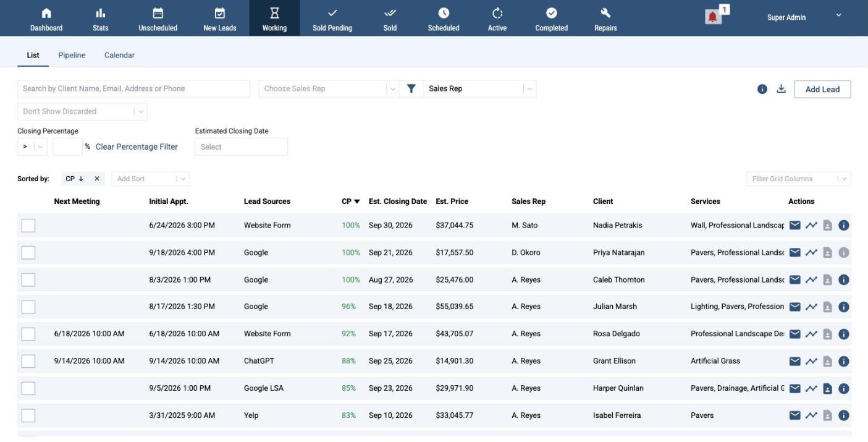Open info icon for Isabel Ferreira
This screenshot has width=868, height=442.
coord(844,415)
